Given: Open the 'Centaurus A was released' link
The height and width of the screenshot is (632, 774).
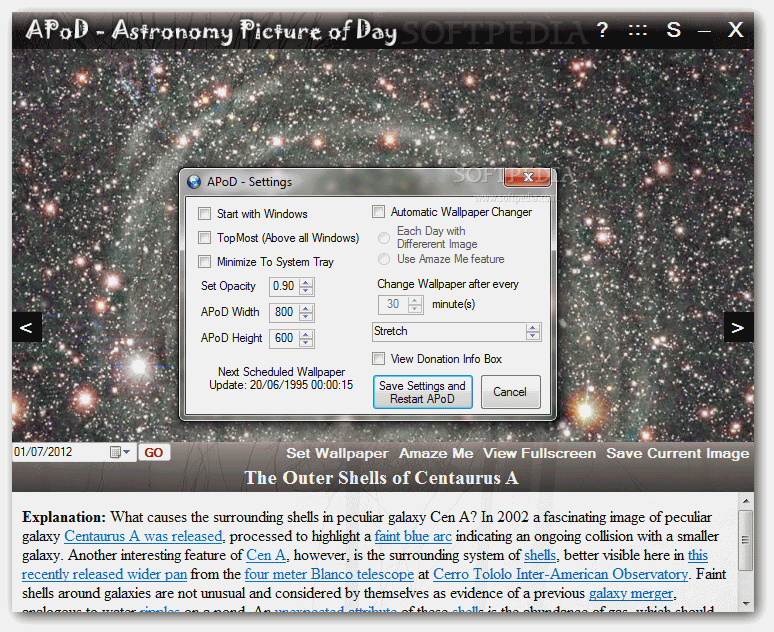Looking at the screenshot, I should (x=143, y=536).
